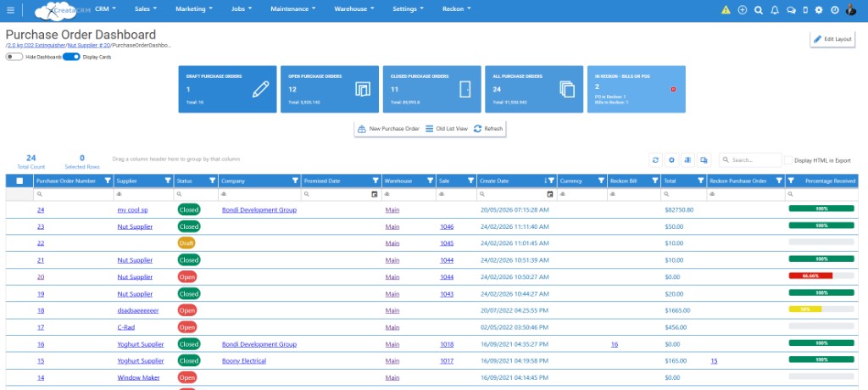Expand the Jobs menu

(x=242, y=8)
